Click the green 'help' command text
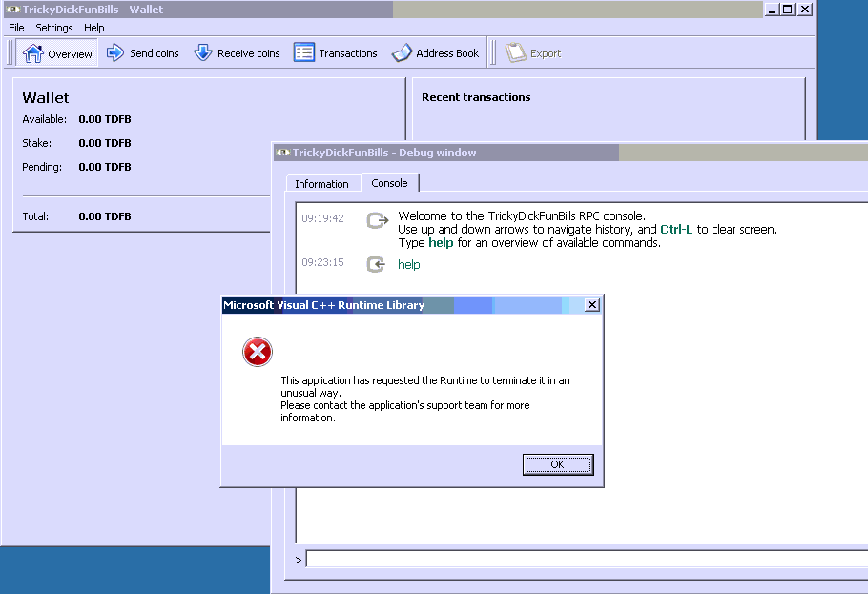868x594 pixels. click(x=409, y=265)
